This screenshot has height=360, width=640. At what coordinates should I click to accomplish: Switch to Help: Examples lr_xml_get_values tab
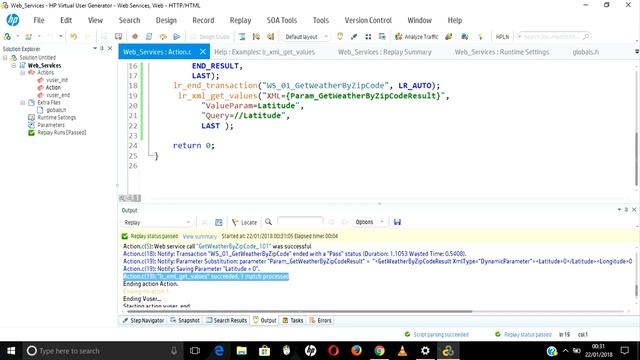pyautogui.click(x=264, y=52)
